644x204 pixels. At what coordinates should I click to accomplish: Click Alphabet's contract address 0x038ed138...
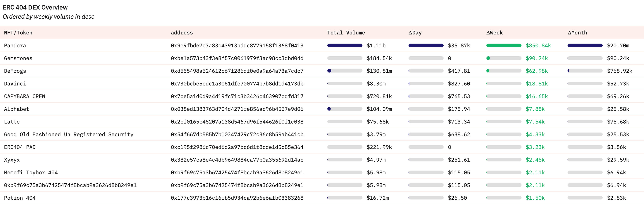point(237,109)
